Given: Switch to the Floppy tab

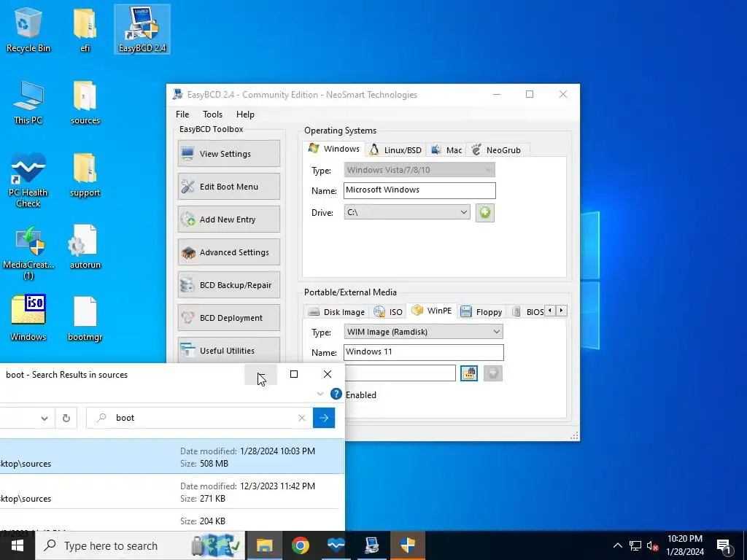Looking at the screenshot, I should pyautogui.click(x=481, y=312).
